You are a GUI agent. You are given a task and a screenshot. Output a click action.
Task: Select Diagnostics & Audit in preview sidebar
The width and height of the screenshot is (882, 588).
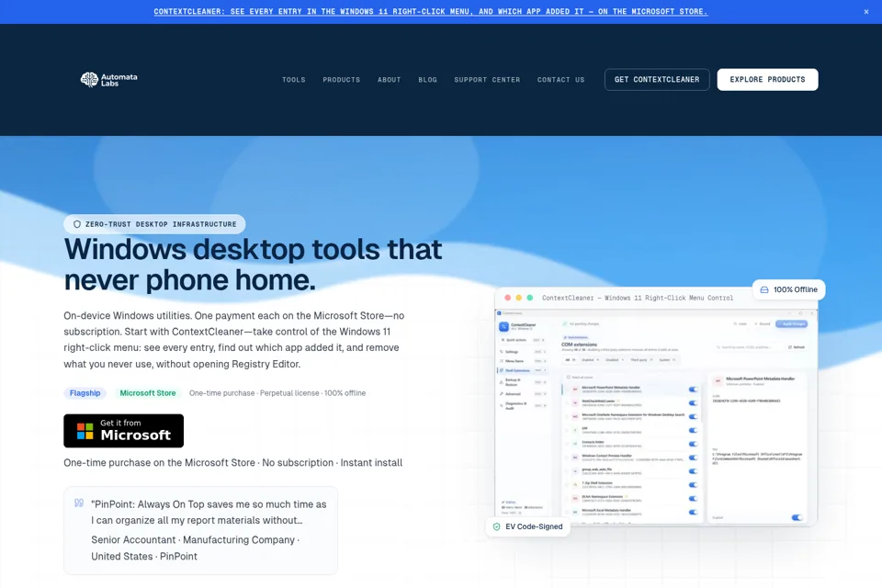click(x=523, y=406)
